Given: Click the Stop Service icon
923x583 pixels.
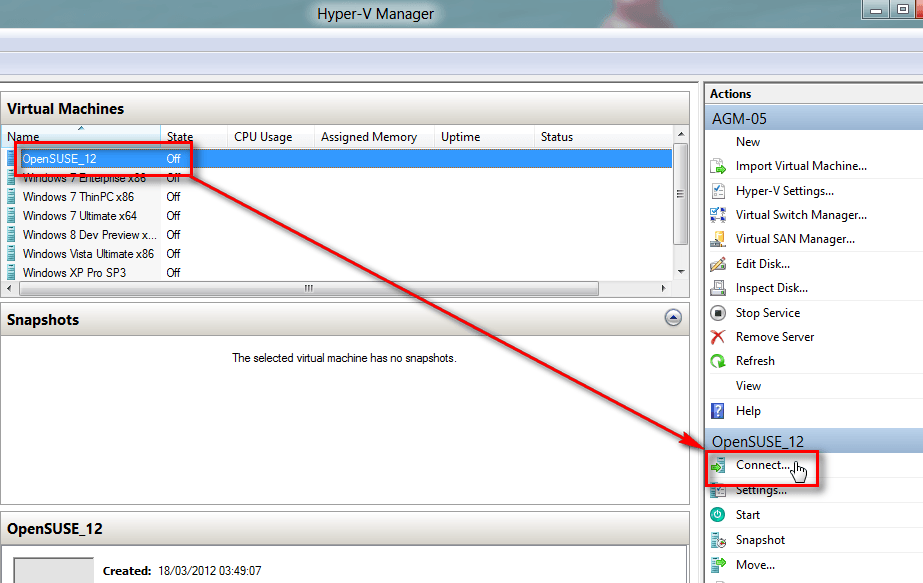Looking at the screenshot, I should pos(717,313).
